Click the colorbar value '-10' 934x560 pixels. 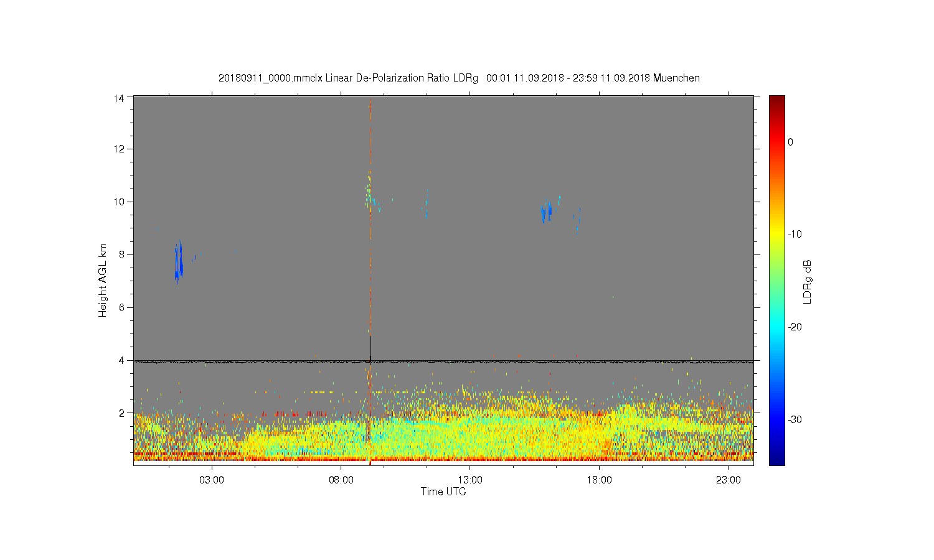pyautogui.click(x=795, y=235)
